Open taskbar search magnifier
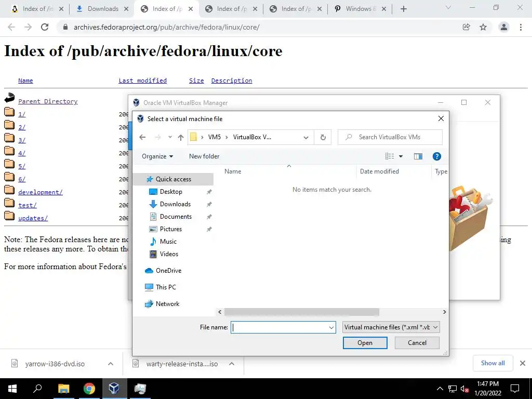 (x=37, y=389)
